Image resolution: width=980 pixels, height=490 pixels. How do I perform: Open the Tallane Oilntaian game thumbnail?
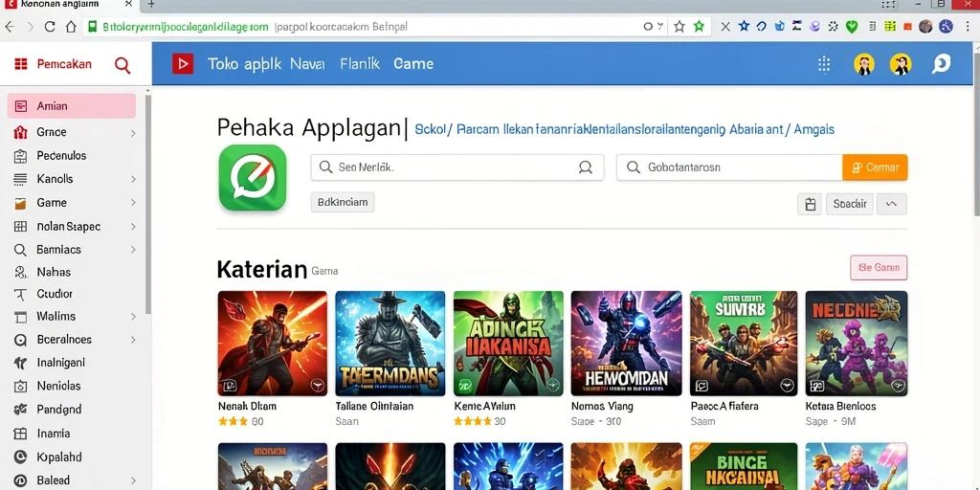coord(390,344)
